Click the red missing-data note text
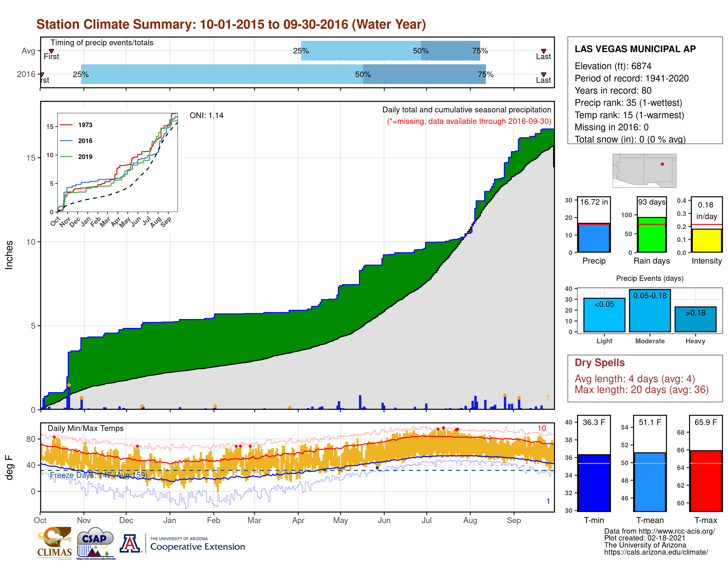Image resolution: width=728 pixels, height=563 pixels. tap(469, 121)
